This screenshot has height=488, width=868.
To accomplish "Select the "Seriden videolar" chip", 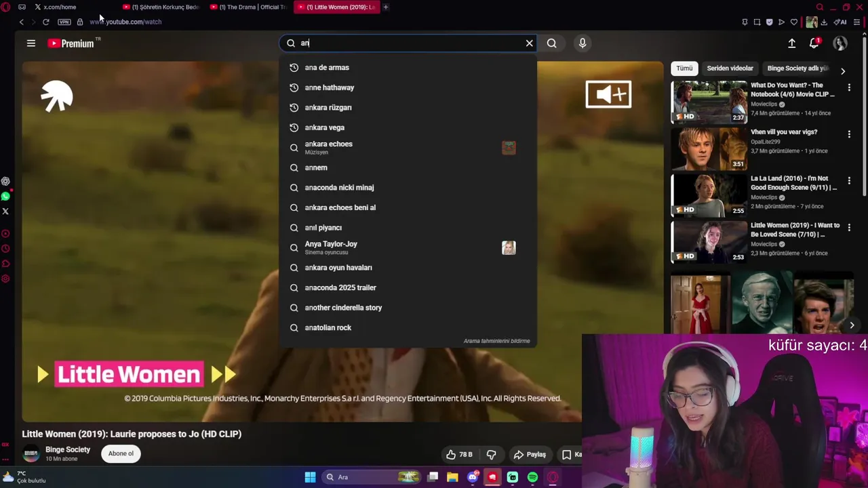I will tap(730, 68).
